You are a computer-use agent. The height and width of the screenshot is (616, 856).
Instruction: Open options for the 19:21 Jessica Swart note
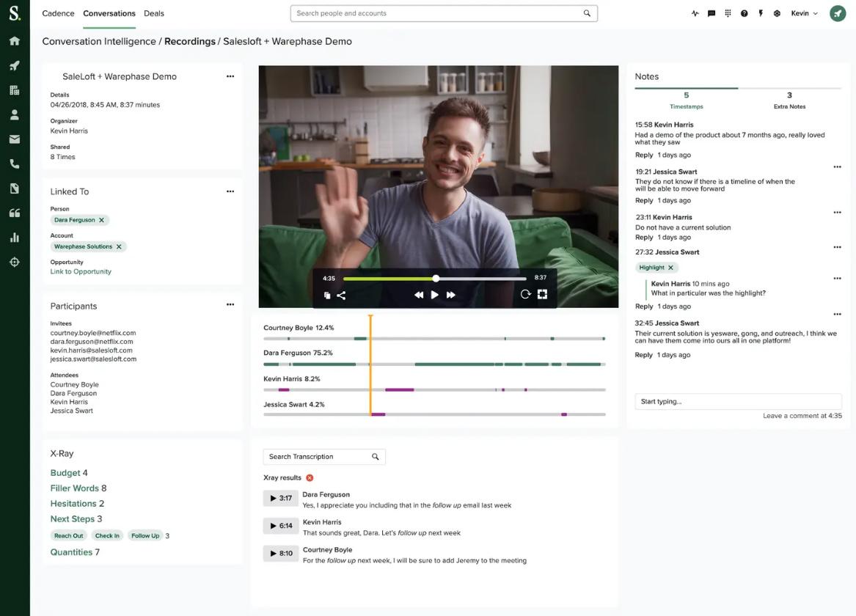[838, 166]
